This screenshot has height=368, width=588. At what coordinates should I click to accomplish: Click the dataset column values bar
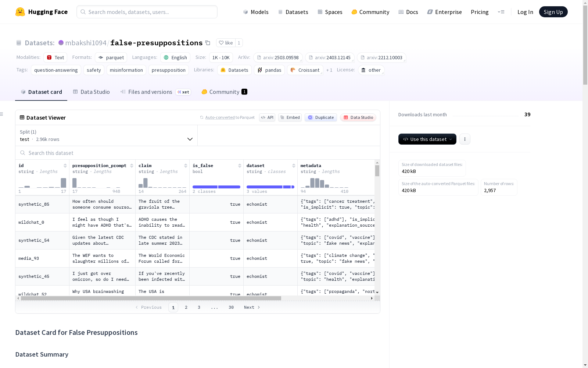pos(270,187)
